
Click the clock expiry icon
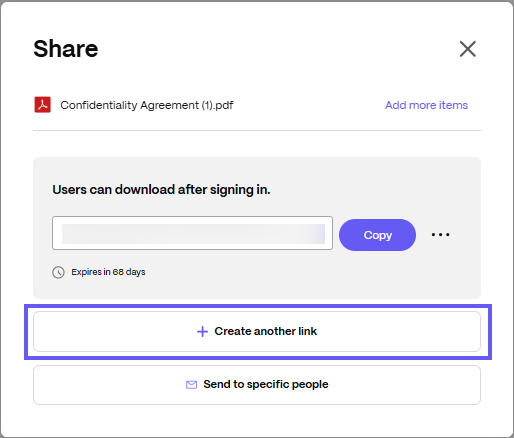point(58,272)
